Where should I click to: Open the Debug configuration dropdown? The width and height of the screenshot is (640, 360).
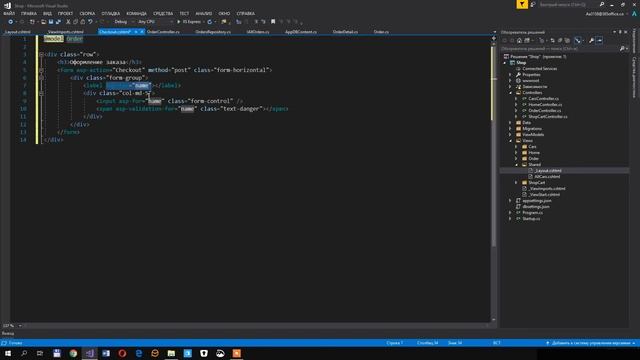(124, 22)
